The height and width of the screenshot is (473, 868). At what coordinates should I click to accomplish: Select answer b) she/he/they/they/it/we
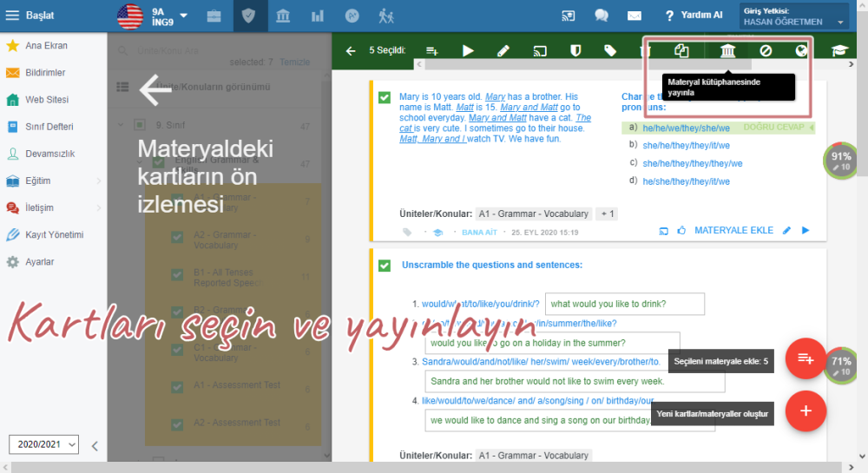686,146
